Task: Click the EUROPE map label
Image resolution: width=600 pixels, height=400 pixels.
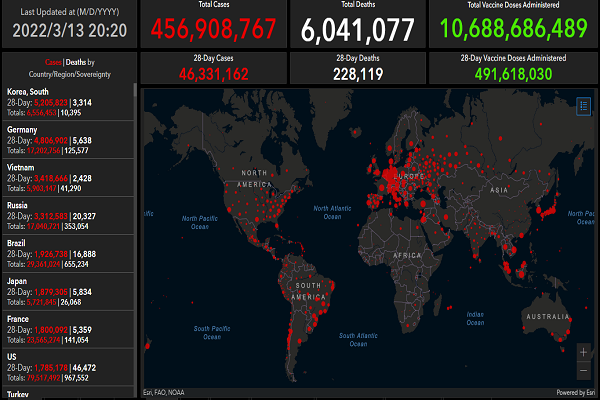Action: 409,176
